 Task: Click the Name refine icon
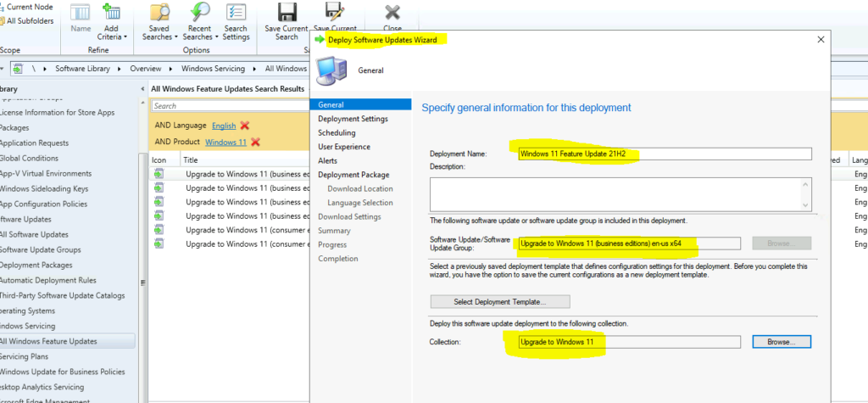coord(81,19)
